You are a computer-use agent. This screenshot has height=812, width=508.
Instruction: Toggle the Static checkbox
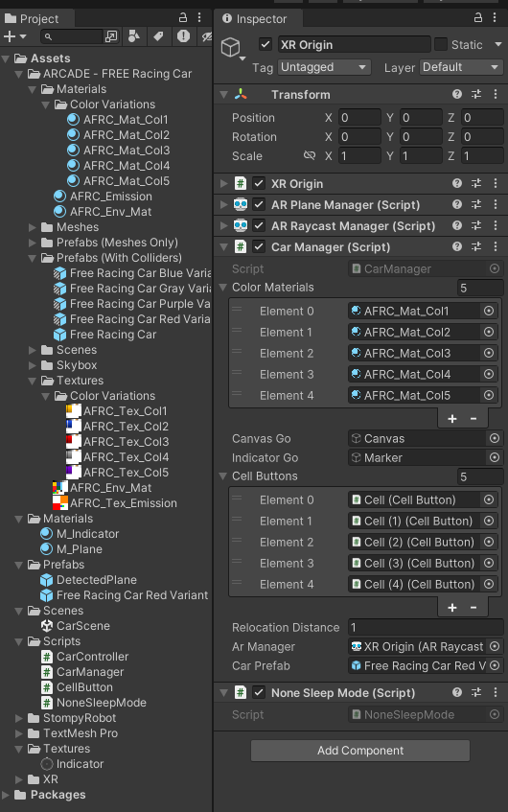pos(441,44)
